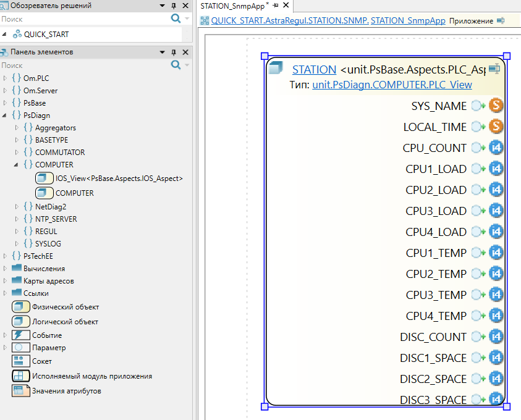Click the orange string type icon for SYS_NAME
Screen dimensions: 521x420
tap(496, 106)
